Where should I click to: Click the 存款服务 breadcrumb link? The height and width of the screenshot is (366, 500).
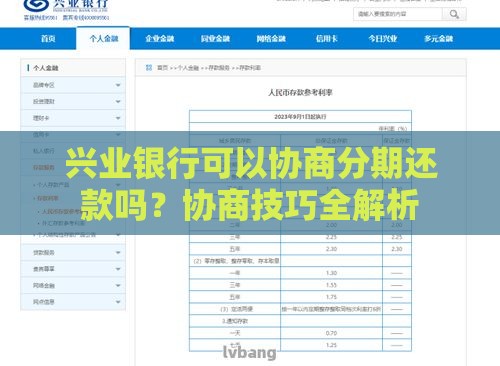[x=219, y=68]
